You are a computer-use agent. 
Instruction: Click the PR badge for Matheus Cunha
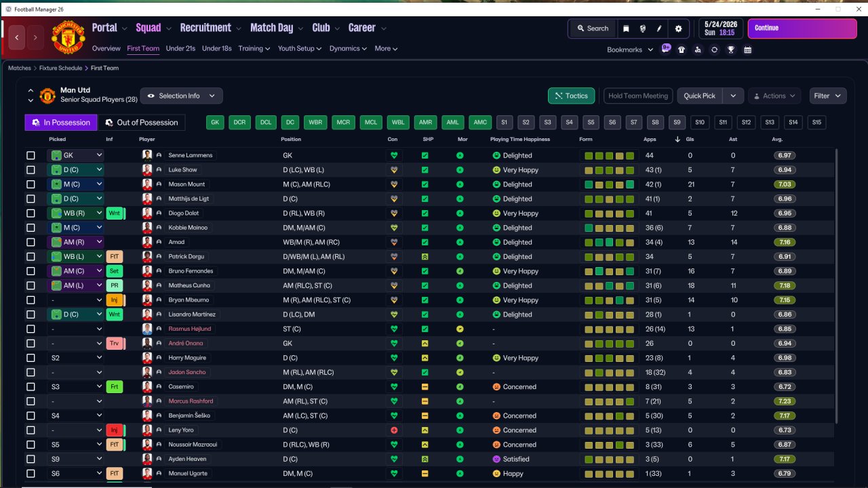(115, 285)
